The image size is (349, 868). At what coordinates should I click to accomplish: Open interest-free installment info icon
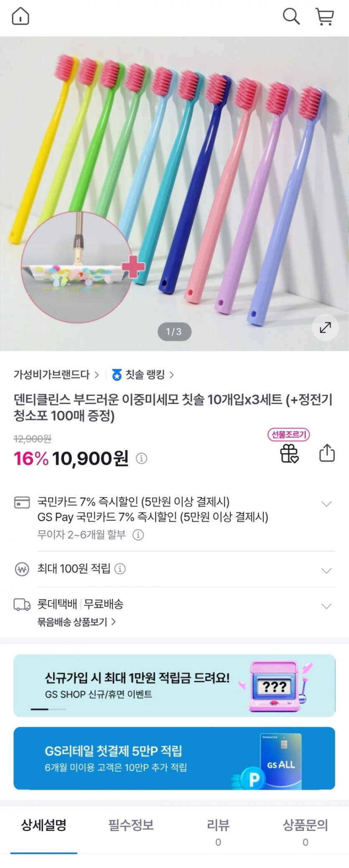pyautogui.click(x=138, y=535)
